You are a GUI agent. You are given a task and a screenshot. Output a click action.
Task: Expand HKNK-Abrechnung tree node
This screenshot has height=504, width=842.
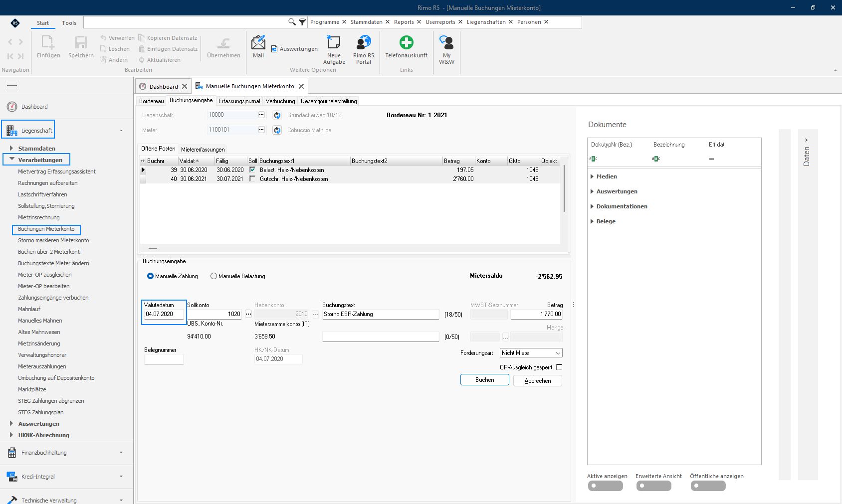click(11, 435)
